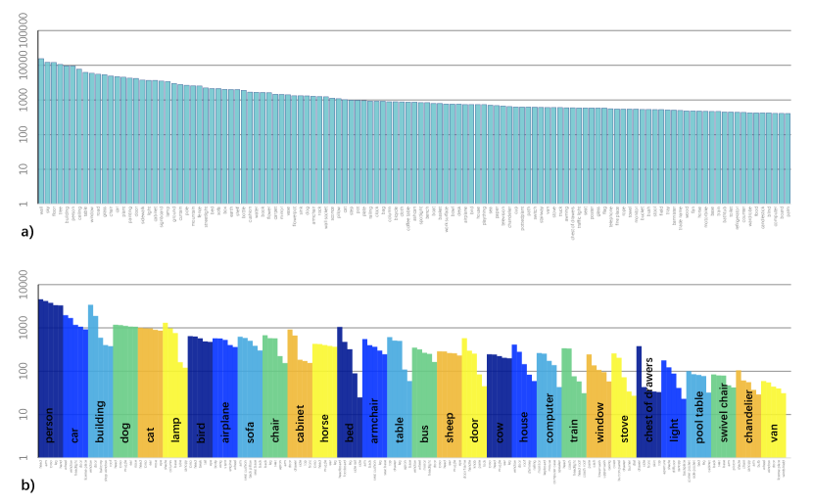Select the "building" label in chart b

tap(100, 421)
